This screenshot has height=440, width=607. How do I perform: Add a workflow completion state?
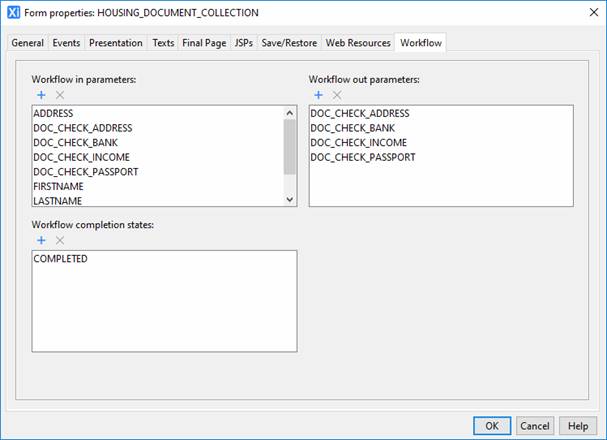[x=41, y=240]
